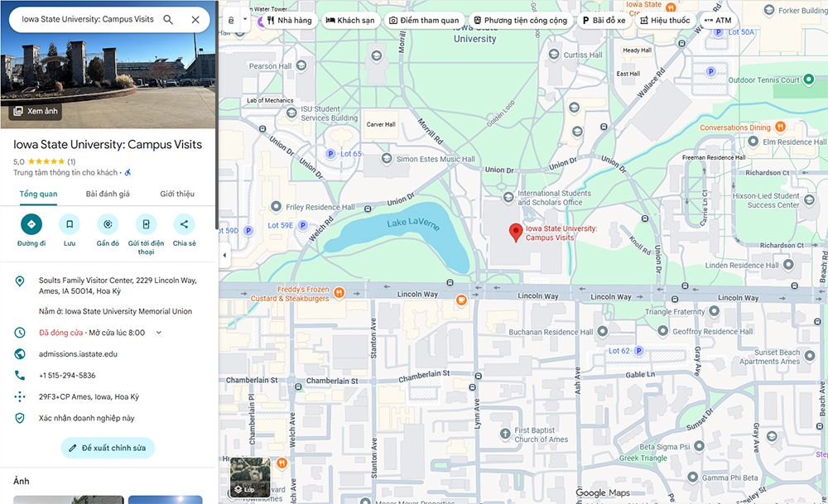Select the Giới thiệu tab
The image size is (828, 504).
(177, 194)
